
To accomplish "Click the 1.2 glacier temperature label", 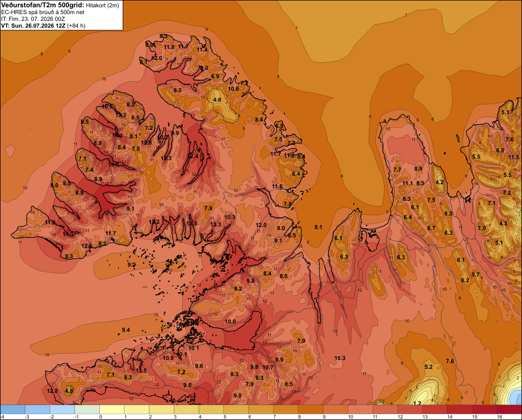I will pyautogui.click(x=417, y=403).
